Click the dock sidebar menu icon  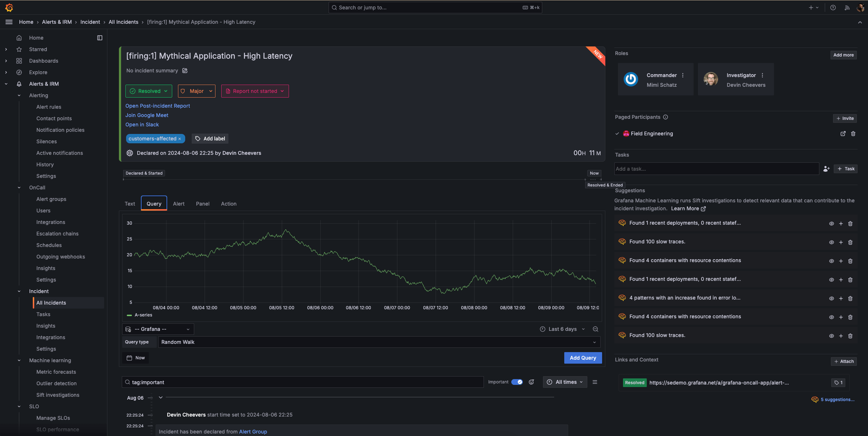point(100,38)
